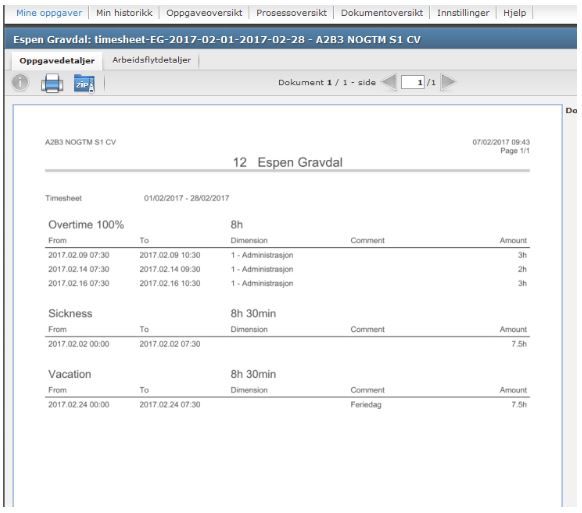
Task: Open Mine oppgaver menu
Action: [49, 13]
